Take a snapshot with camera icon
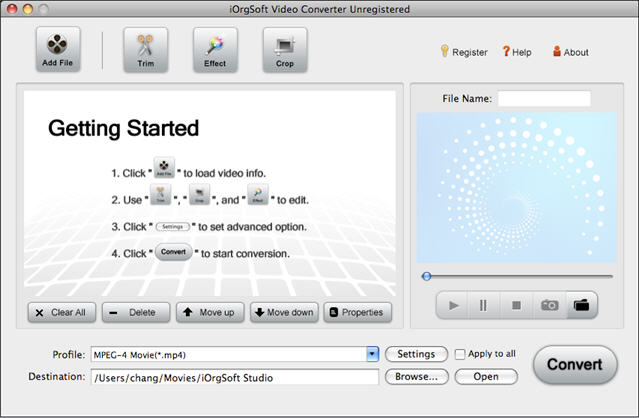639x418 pixels. click(x=549, y=305)
